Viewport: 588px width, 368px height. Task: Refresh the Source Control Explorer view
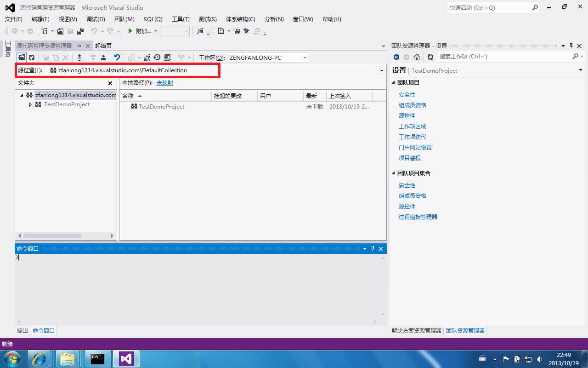32,57
